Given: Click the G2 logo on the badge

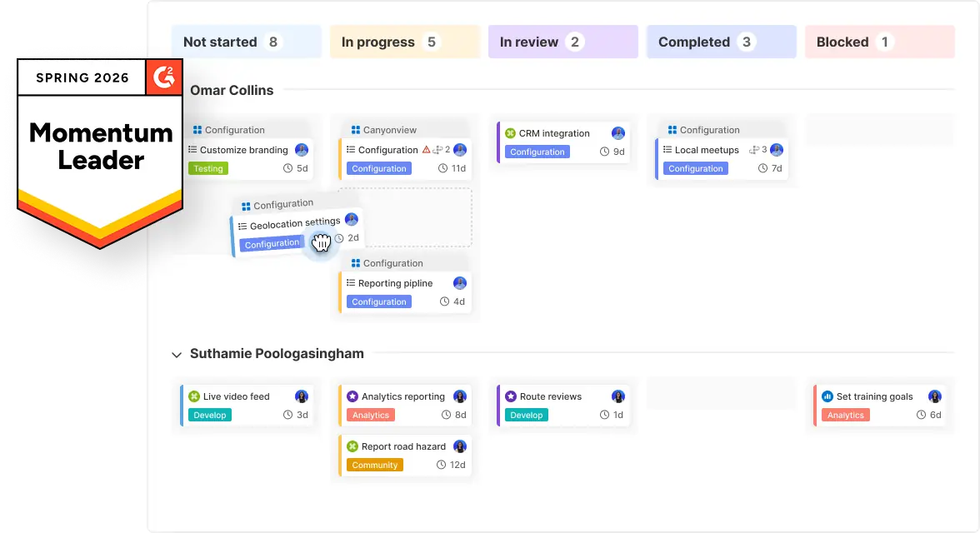Looking at the screenshot, I should point(163,77).
